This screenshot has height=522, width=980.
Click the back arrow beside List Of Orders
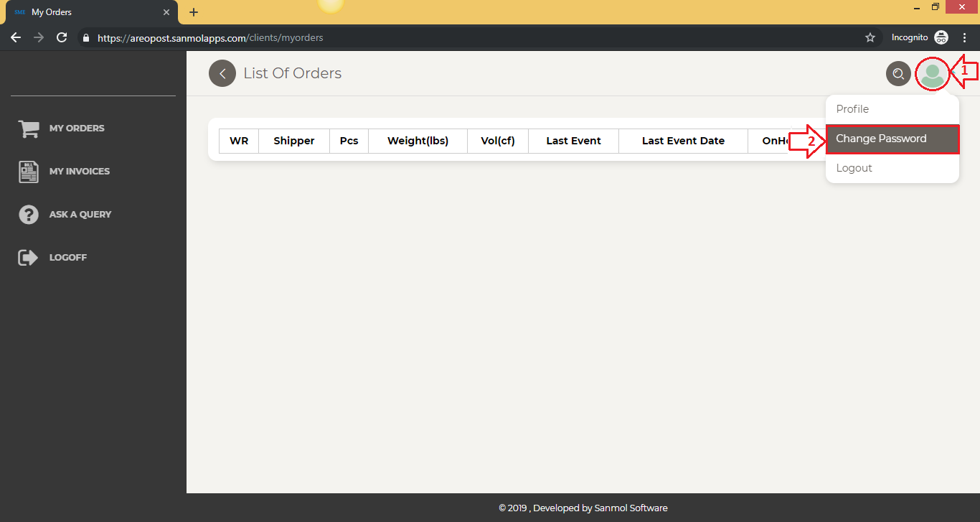(x=222, y=73)
